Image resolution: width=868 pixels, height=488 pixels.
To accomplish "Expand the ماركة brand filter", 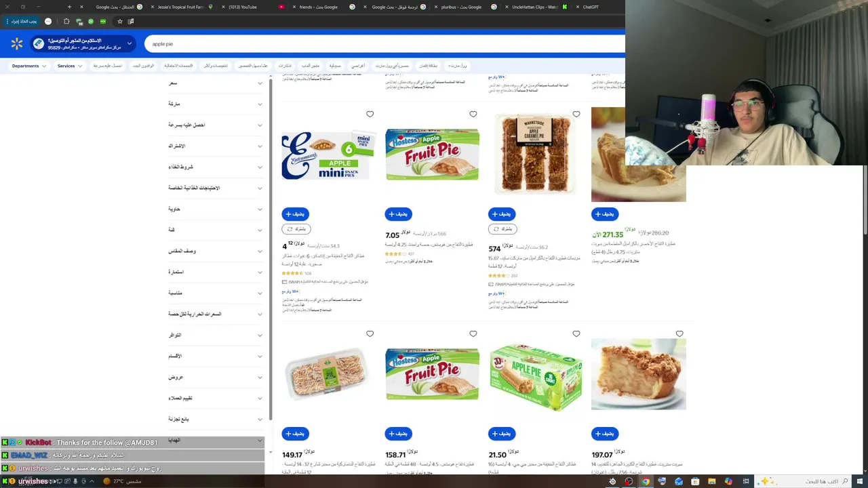I will pos(216,104).
